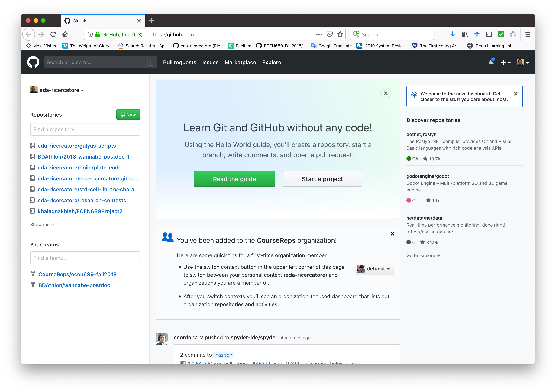Open a new browser tab with plus

coord(152,20)
